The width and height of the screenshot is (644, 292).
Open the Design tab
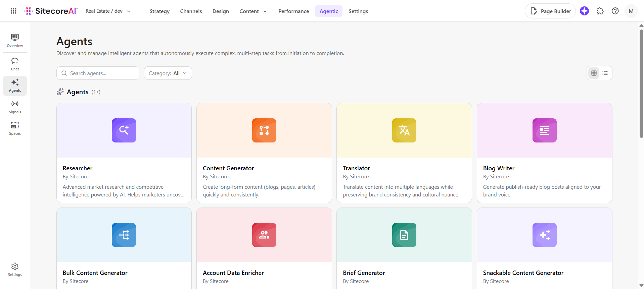coord(221,11)
